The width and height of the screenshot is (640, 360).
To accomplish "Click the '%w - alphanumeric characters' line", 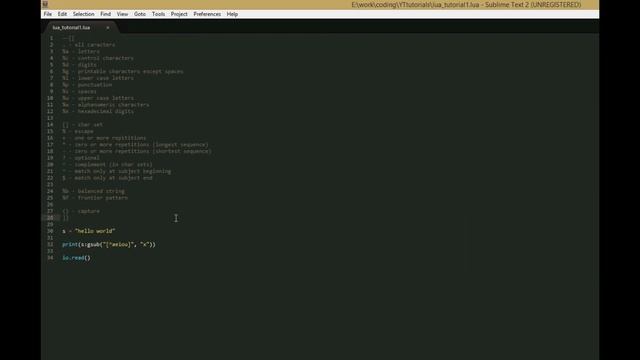I will pyautogui.click(x=106, y=104).
